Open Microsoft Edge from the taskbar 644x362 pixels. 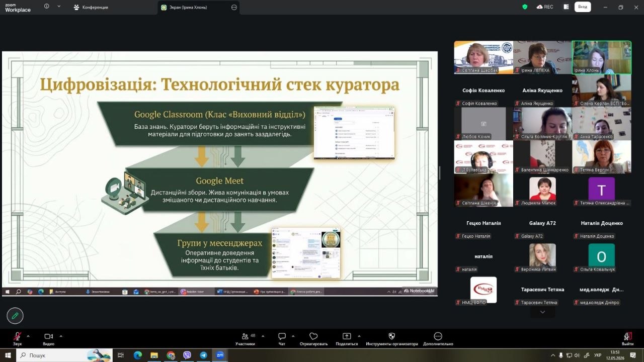tap(137, 355)
